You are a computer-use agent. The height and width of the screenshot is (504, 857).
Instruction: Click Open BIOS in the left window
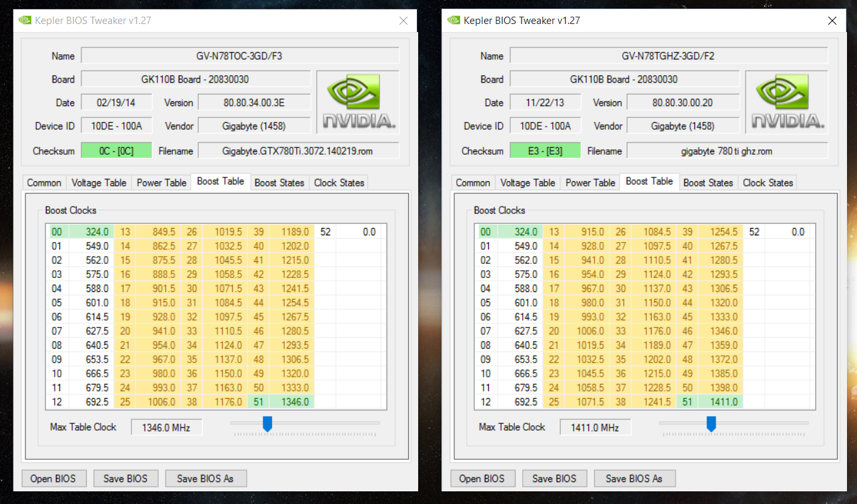[53, 478]
